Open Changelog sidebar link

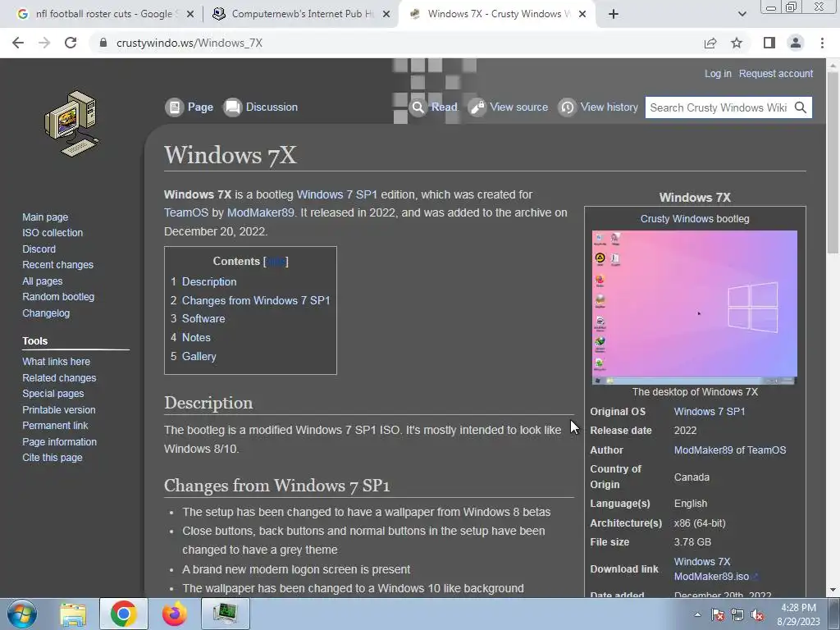(x=46, y=313)
